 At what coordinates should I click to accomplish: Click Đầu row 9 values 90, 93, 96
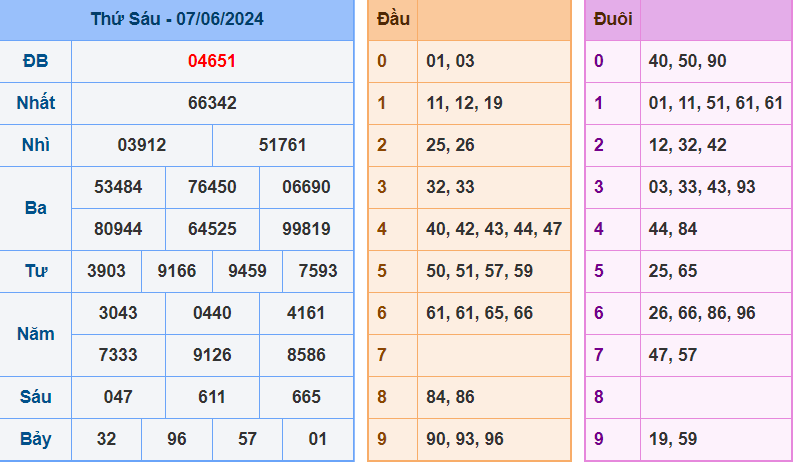pyautogui.click(x=465, y=439)
